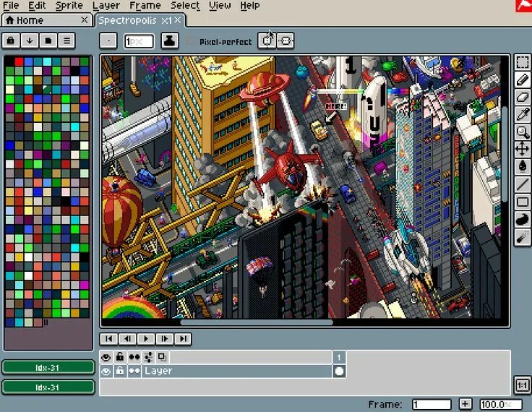Select the Paint Bucket tool
The image size is (532, 412).
523,166
